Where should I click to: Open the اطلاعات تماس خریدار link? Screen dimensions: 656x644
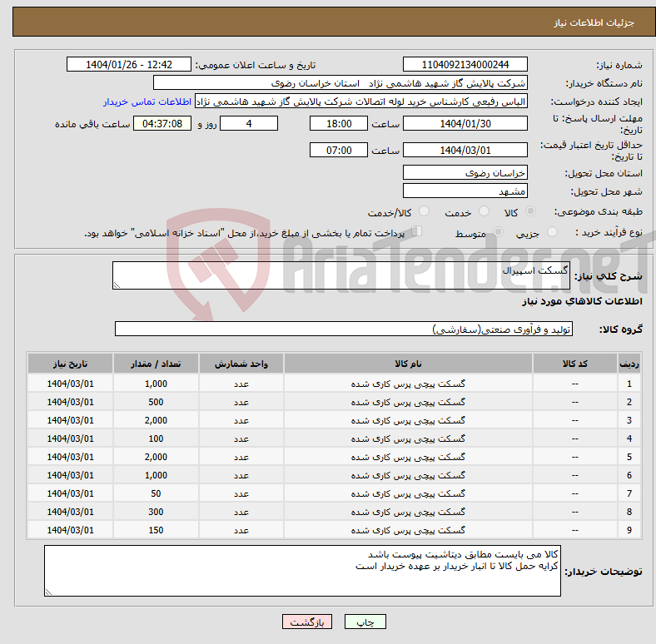coord(147,102)
